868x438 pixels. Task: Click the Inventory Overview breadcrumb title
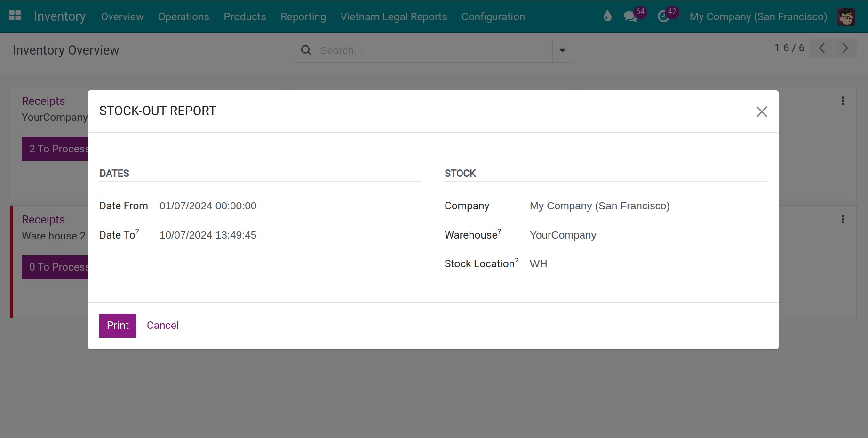tap(66, 50)
